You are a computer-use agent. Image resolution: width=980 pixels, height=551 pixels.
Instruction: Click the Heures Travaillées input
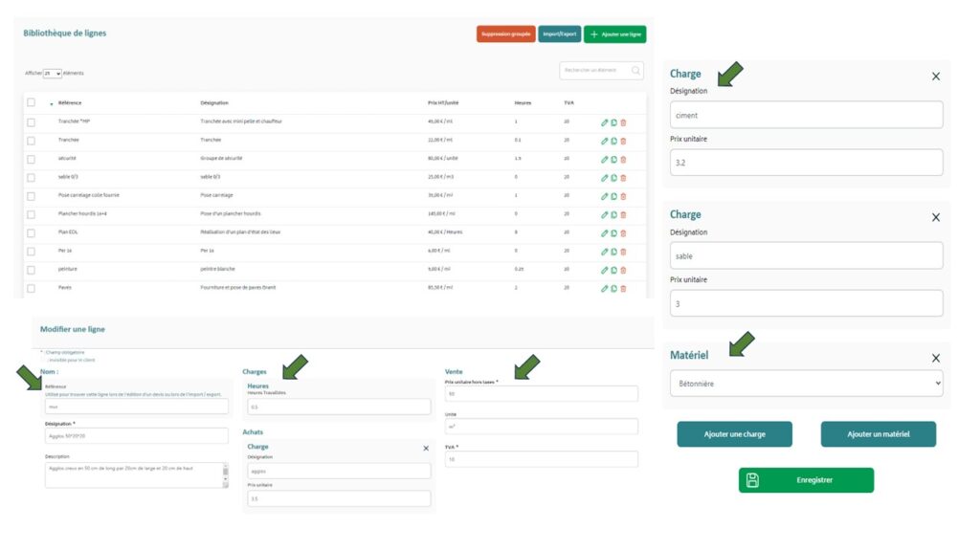click(339, 407)
